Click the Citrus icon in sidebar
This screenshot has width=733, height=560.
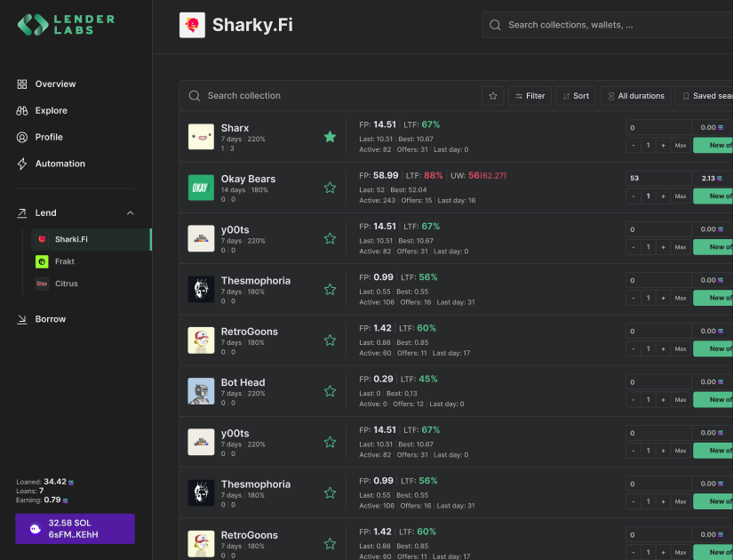coord(41,284)
